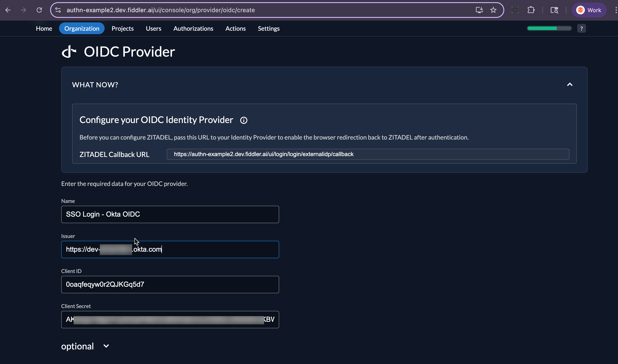
Task: Open the browser extensions puzzle icon
Action: tap(531, 10)
